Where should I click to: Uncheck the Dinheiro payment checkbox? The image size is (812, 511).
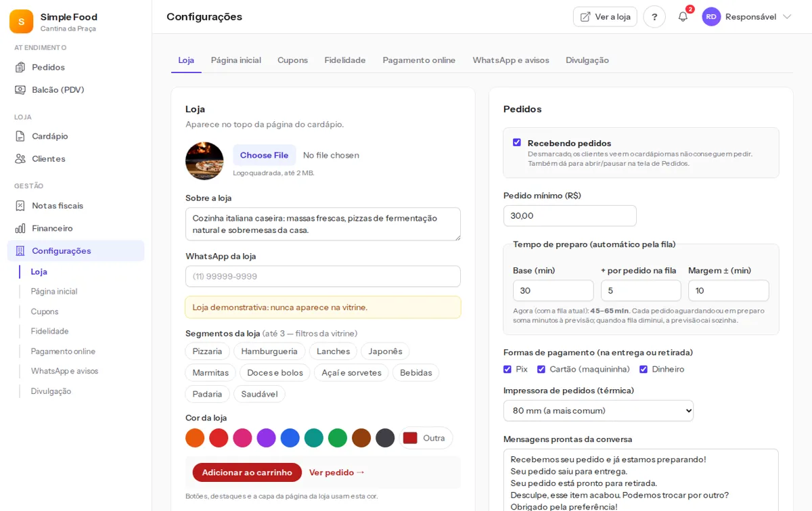tap(644, 370)
